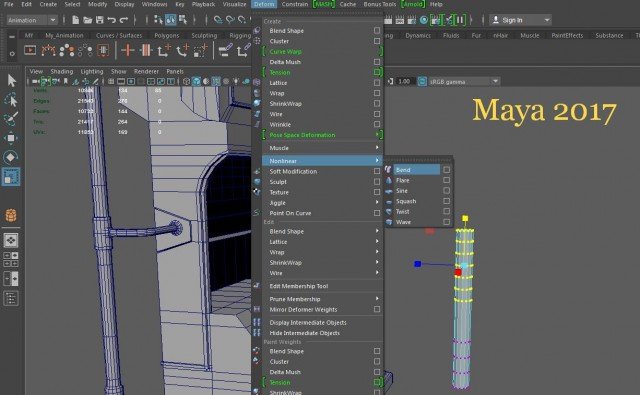Click the New Scene icon

pyautogui.click(x=76, y=20)
